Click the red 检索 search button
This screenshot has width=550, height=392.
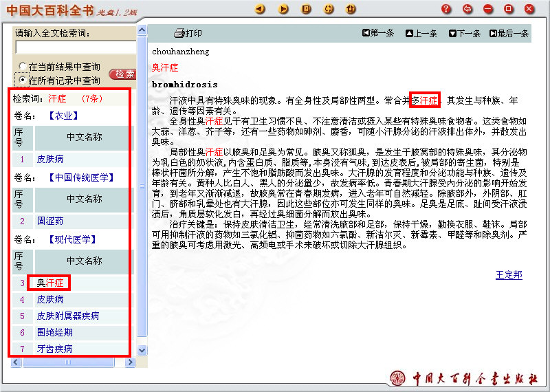tap(124, 74)
